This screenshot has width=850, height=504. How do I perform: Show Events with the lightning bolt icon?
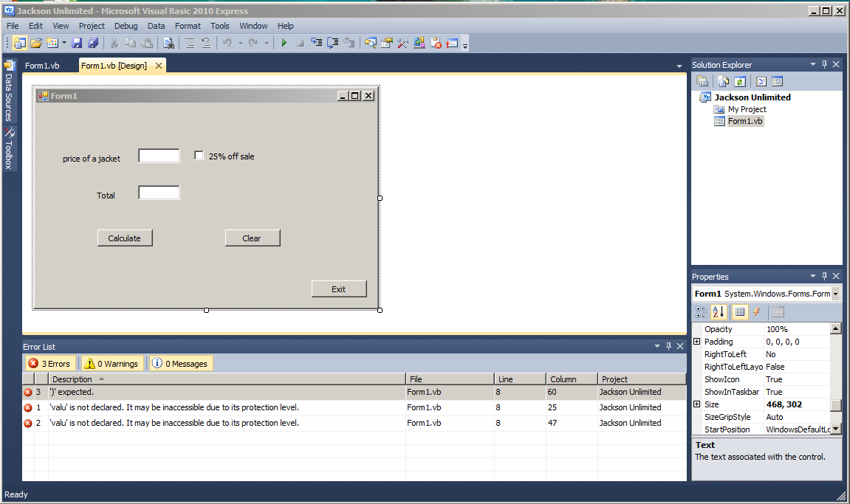[x=757, y=312]
